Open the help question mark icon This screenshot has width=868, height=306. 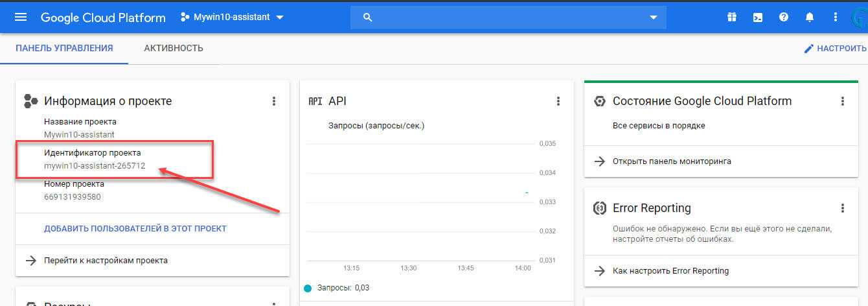[784, 18]
